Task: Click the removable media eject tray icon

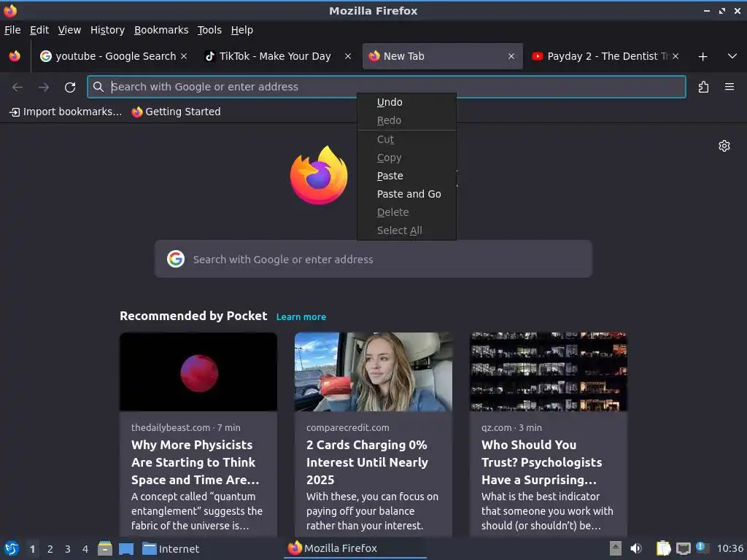Action: coord(616,548)
